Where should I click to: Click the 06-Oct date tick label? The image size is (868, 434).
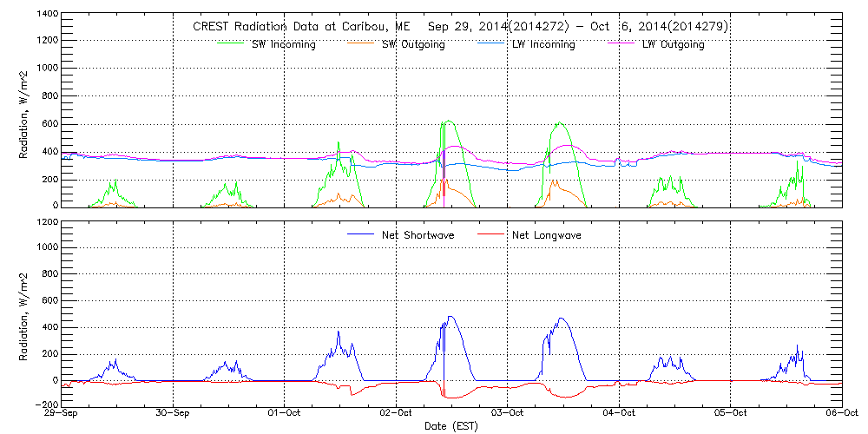point(840,414)
